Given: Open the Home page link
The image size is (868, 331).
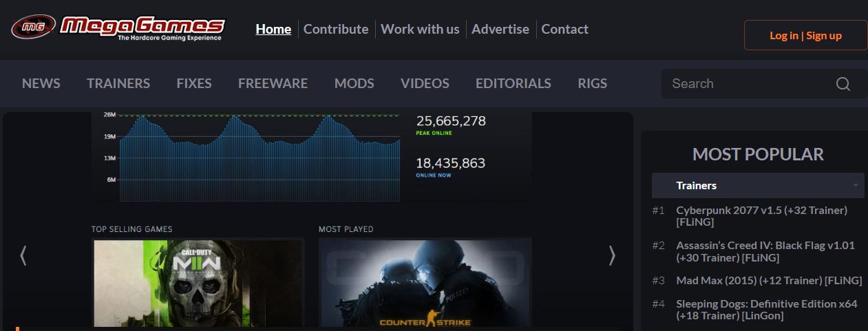Looking at the screenshot, I should [x=273, y=29].
